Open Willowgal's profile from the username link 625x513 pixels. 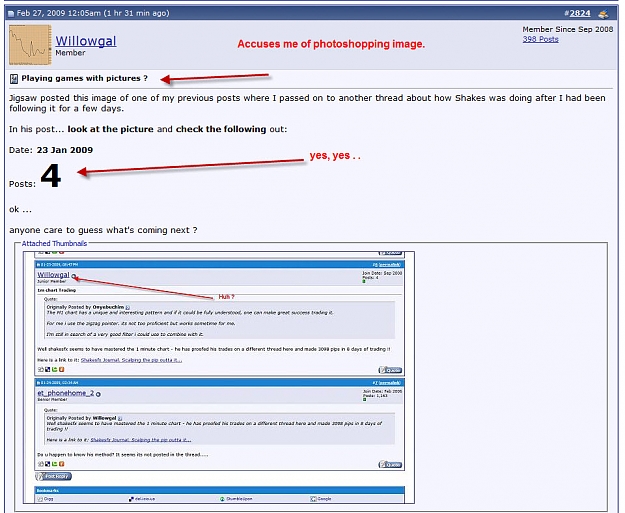click(86, 41)
